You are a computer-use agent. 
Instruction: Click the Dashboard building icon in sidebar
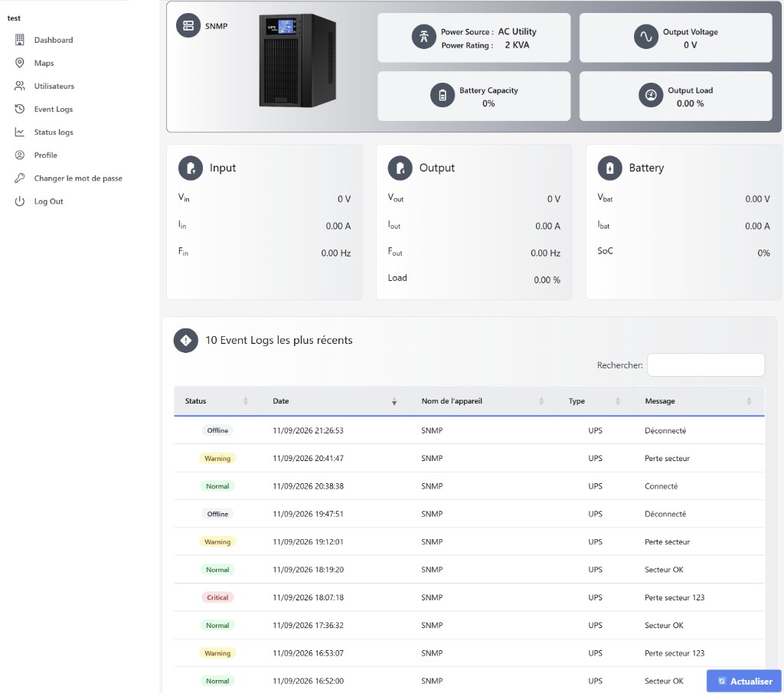click(x=19, y=40)
